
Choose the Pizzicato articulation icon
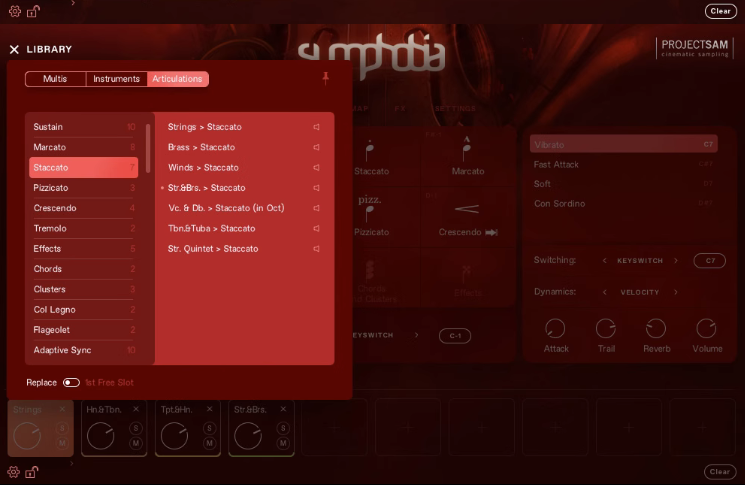370,208
